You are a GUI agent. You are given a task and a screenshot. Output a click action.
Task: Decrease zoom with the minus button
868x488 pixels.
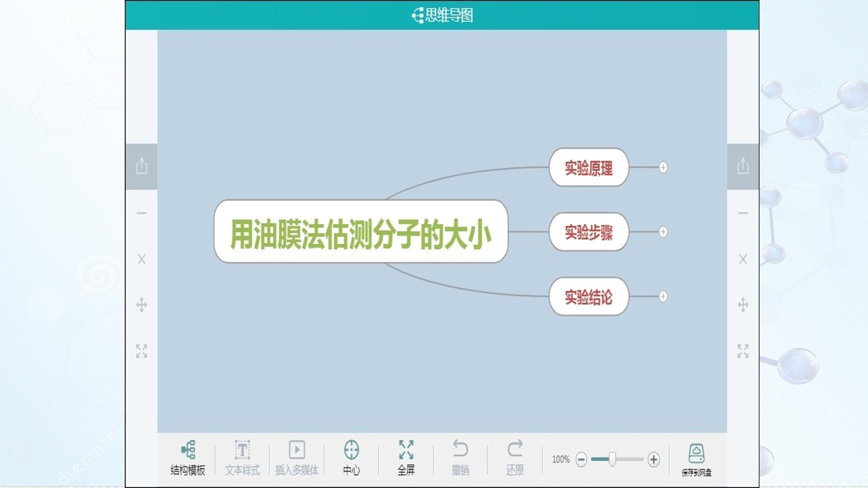click(x=581, y=460)
